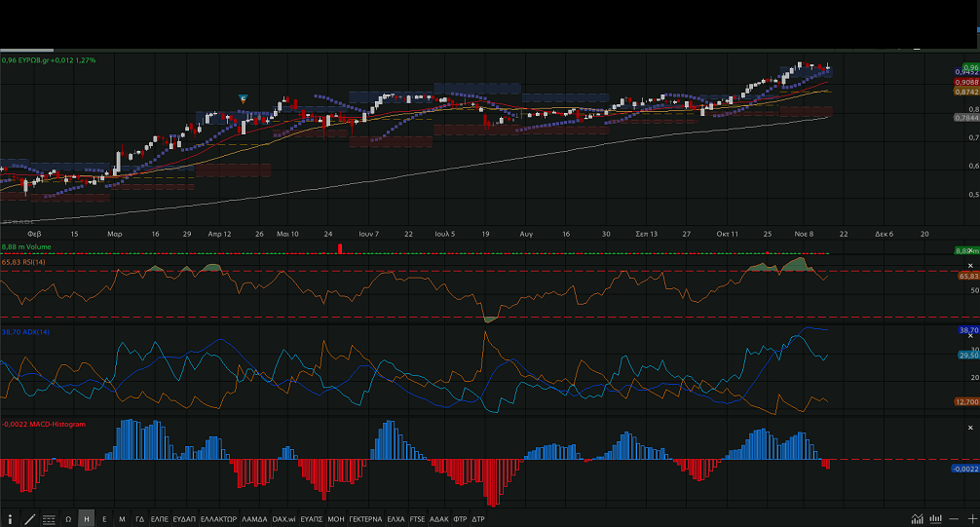
Task: Open the data list panel icon
Action: [x=49, y=519]
